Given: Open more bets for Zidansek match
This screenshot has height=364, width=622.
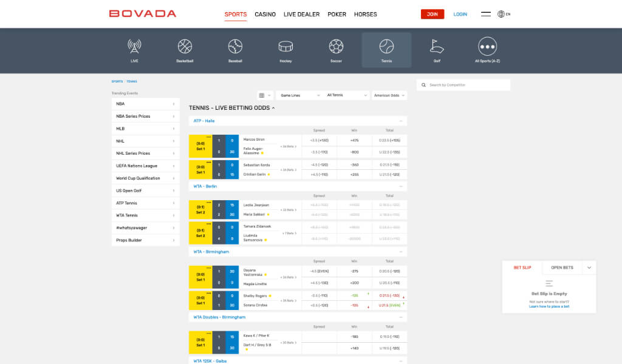Looking at the screenshot, I should (x=289, y=234).
